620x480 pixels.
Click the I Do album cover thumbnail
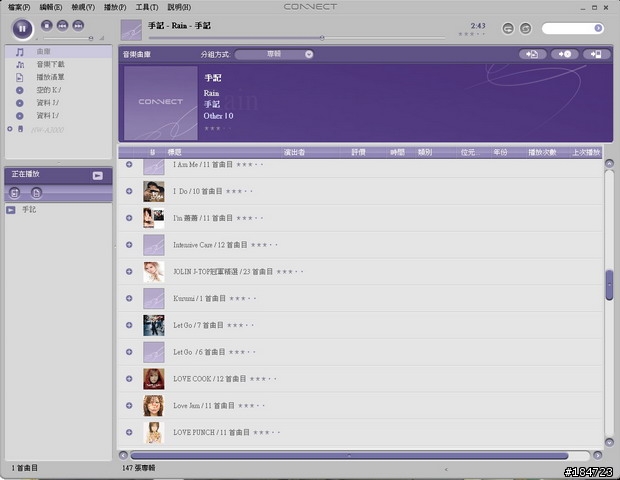coord(154,191)
